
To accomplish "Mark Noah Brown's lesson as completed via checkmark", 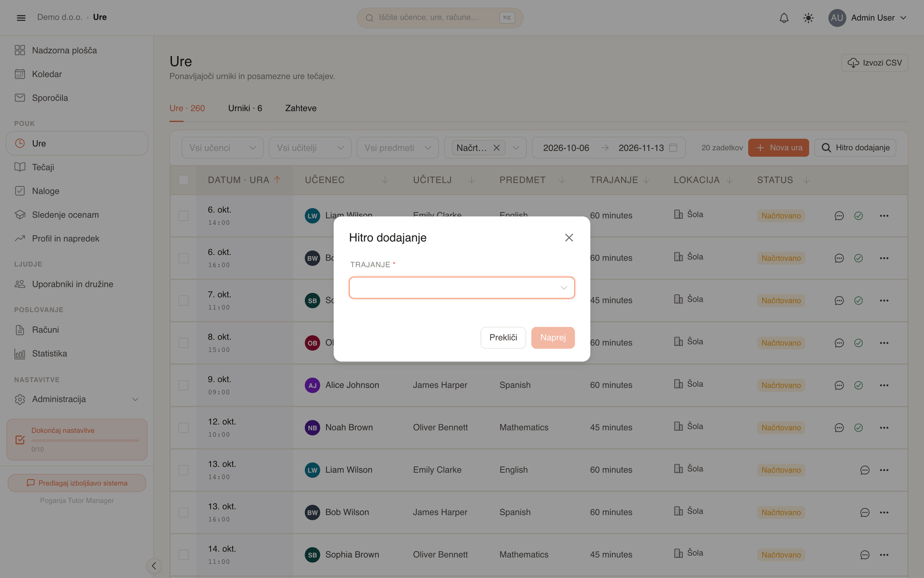I will point(858,428).
